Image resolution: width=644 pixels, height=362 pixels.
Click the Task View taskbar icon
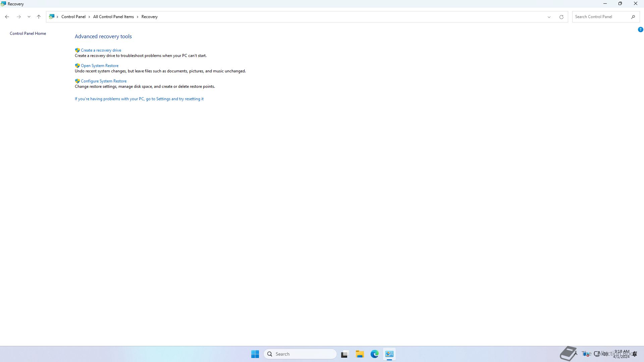(344, 354)
